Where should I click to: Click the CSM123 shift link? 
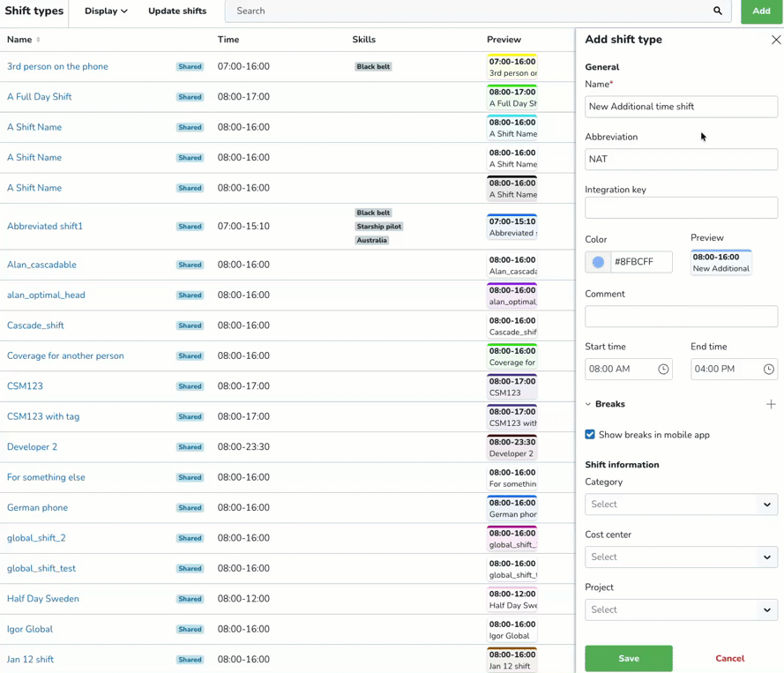click(x=25, y=386)
